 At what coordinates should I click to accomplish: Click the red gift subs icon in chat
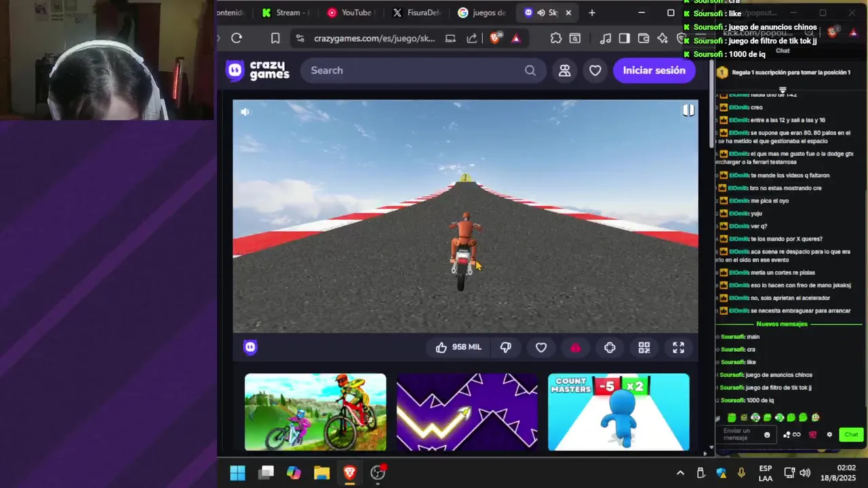tap(812, 435)
